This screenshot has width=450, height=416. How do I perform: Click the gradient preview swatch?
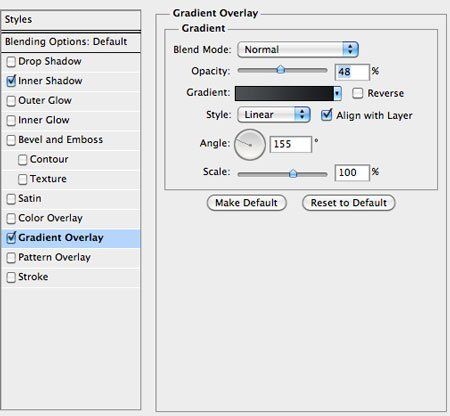[284, 93]
